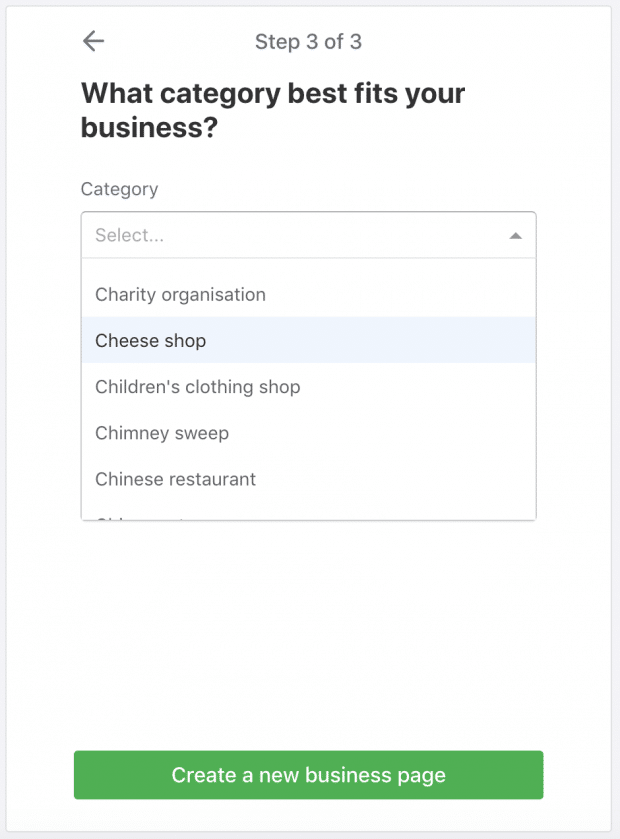This screenshot has width=620, height=839.
Task: Select Cheese shop from the category list
Action: click(x=150, y=340)
